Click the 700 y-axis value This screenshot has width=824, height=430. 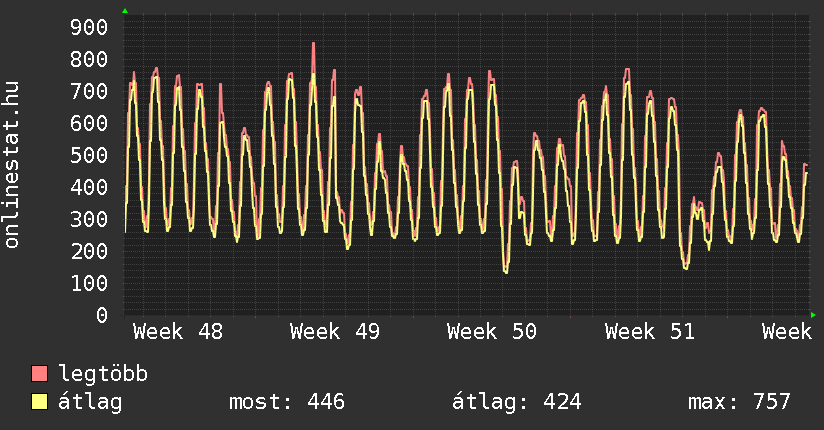[x=88, y=91]
